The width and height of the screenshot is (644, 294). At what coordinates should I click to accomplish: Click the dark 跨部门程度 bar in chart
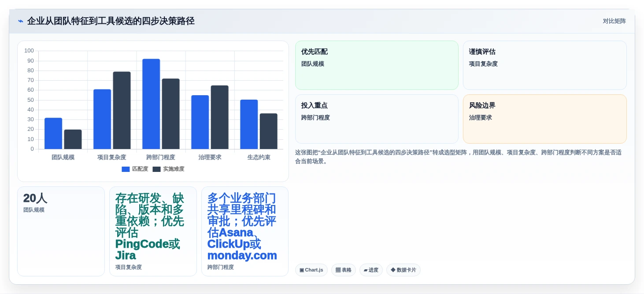click(170, 114)
